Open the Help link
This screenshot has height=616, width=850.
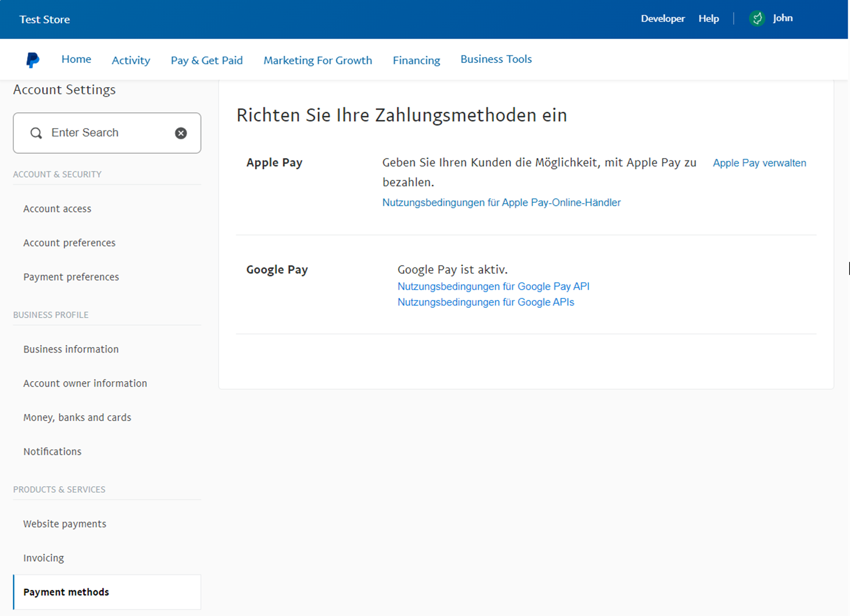tap(708, 19)
